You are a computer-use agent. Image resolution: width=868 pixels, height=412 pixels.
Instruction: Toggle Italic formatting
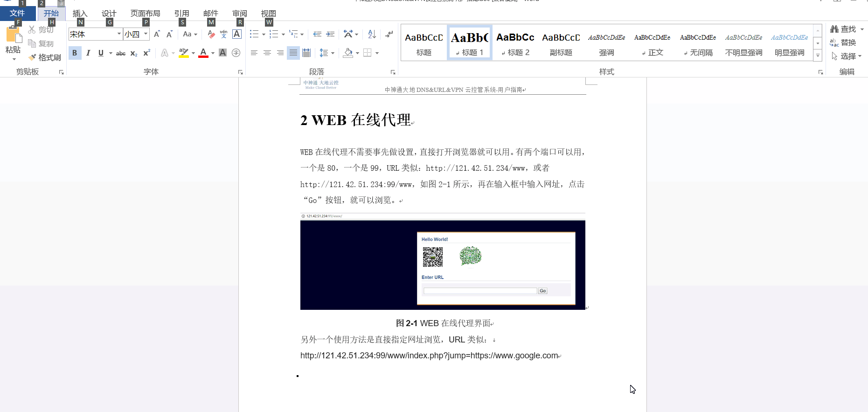pyautogui.click(x=88, y=53)
